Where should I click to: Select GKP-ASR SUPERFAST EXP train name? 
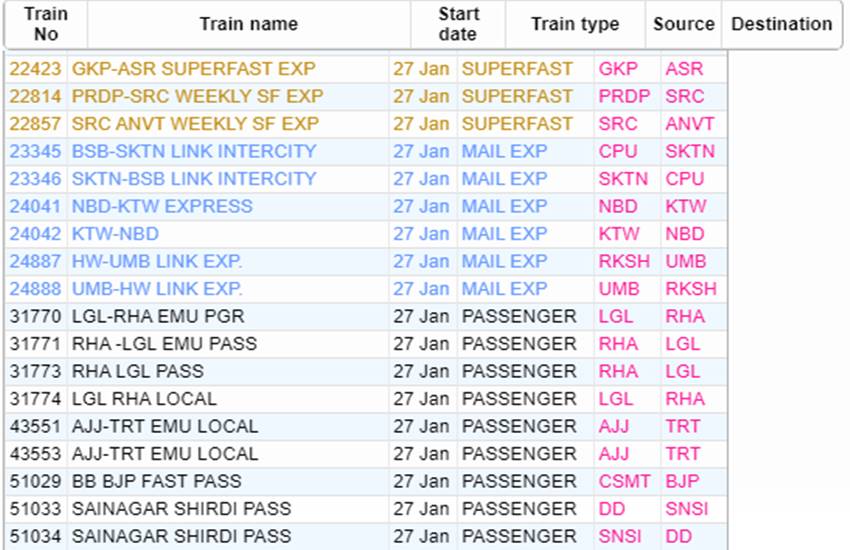click(193, 69)
